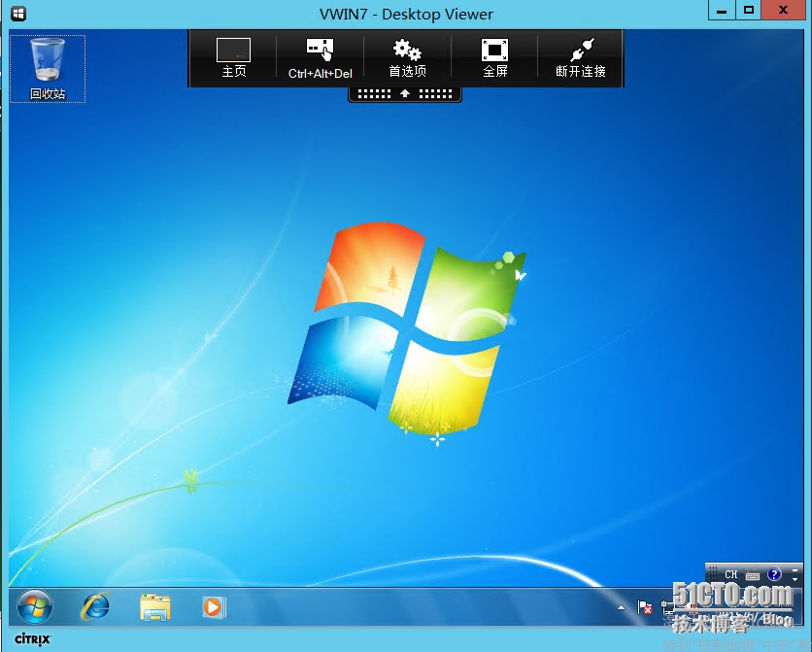The image size is (812, 652).
Task: Show hidden tray icons arrow
Action: (x=621, y=607)
